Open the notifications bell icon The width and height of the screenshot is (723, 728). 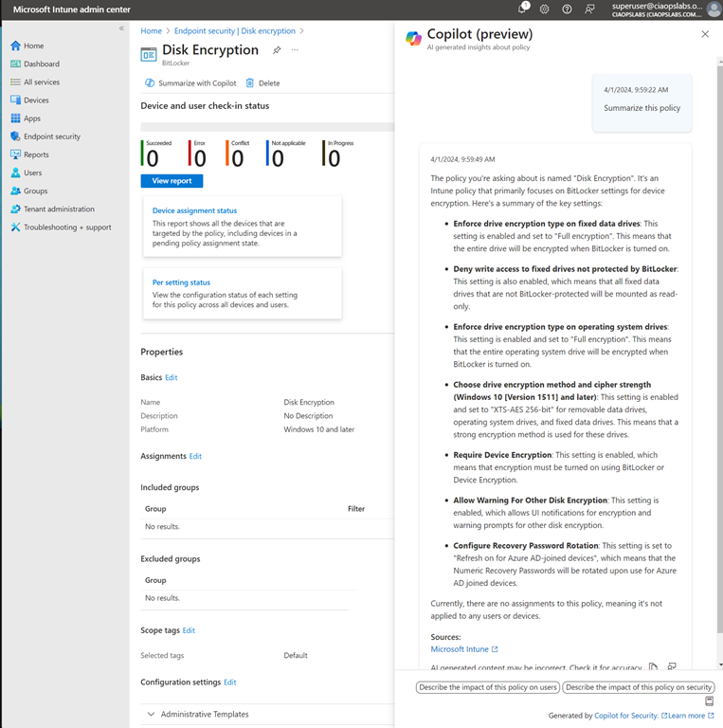[523, 9]
